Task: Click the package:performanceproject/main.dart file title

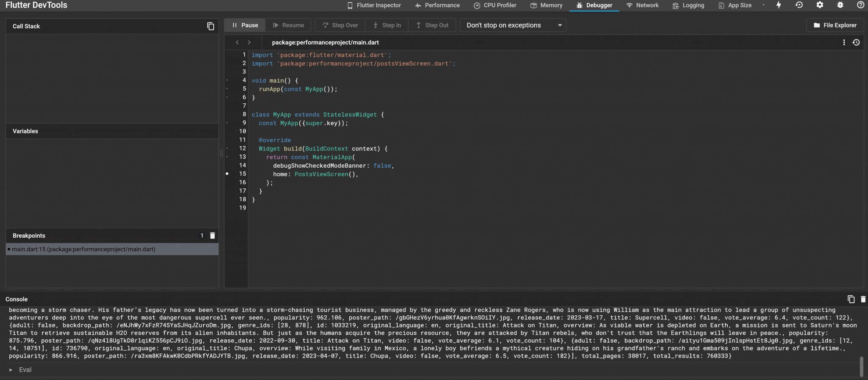Action: tap(325, 42)
